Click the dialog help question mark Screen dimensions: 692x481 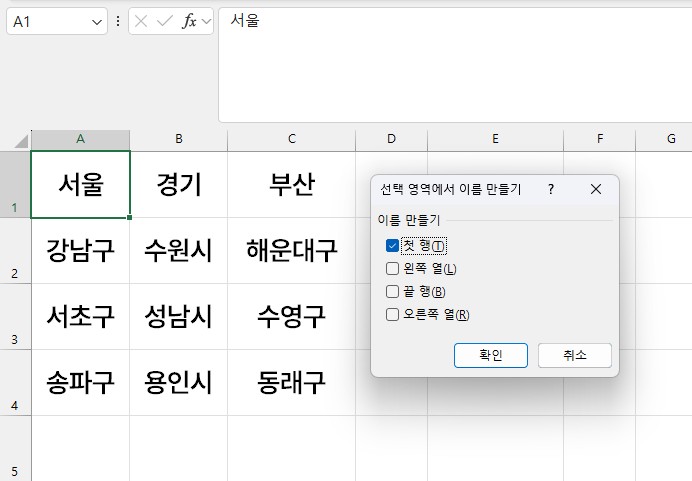(551, 189)
